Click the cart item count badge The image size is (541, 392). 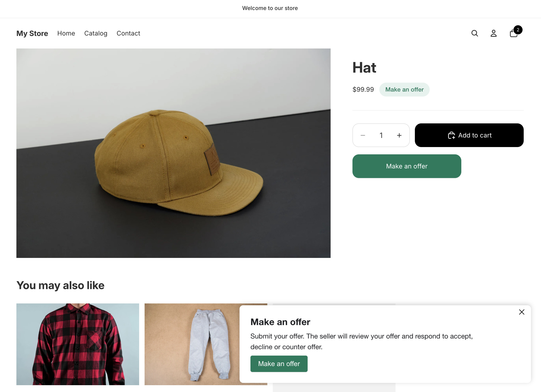point(518,30)
